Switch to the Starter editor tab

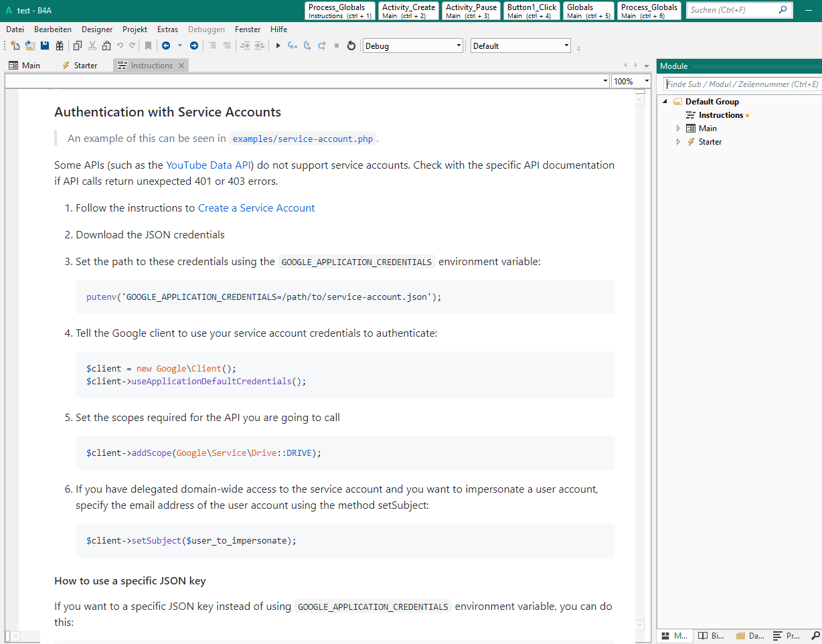point(80,66)
